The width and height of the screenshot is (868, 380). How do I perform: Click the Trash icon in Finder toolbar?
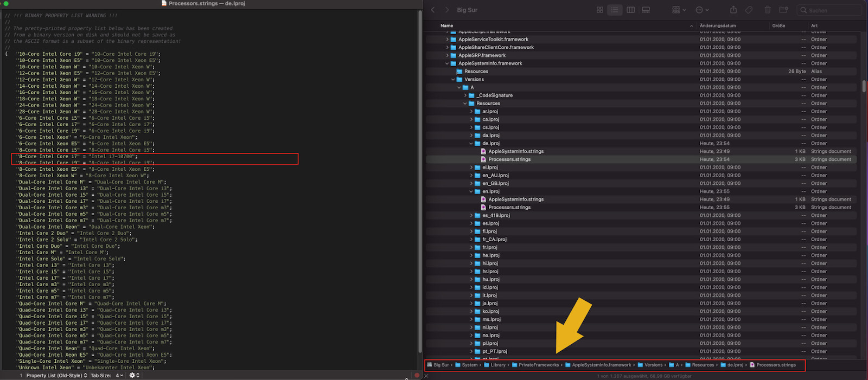(x=768, y=10)
